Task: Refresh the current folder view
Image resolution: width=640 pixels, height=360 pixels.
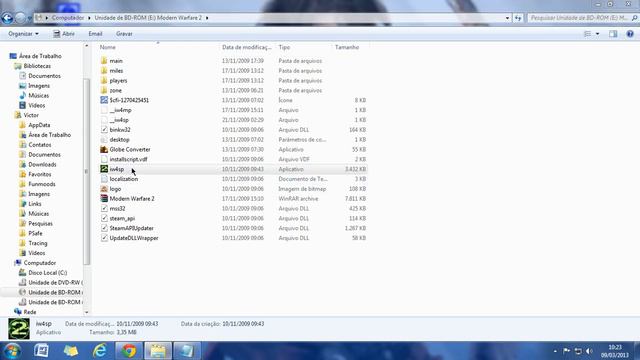Action: pos(518,18)
